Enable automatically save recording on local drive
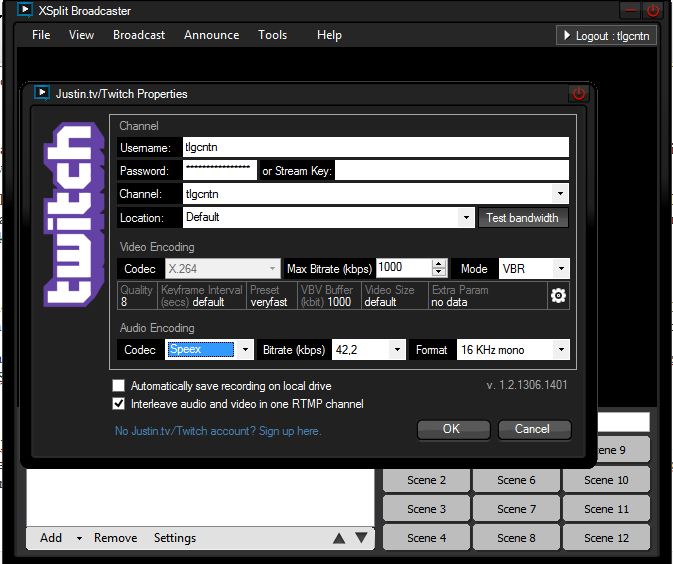The width and height of the screenshot is (673, 564). [x=119, y=386]
